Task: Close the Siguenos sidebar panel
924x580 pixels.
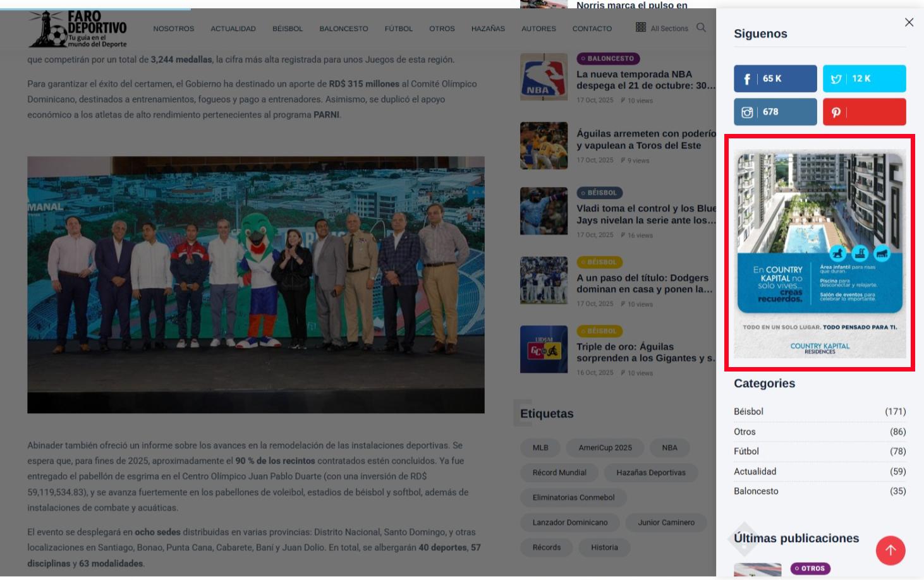Action: pos(909,23)
